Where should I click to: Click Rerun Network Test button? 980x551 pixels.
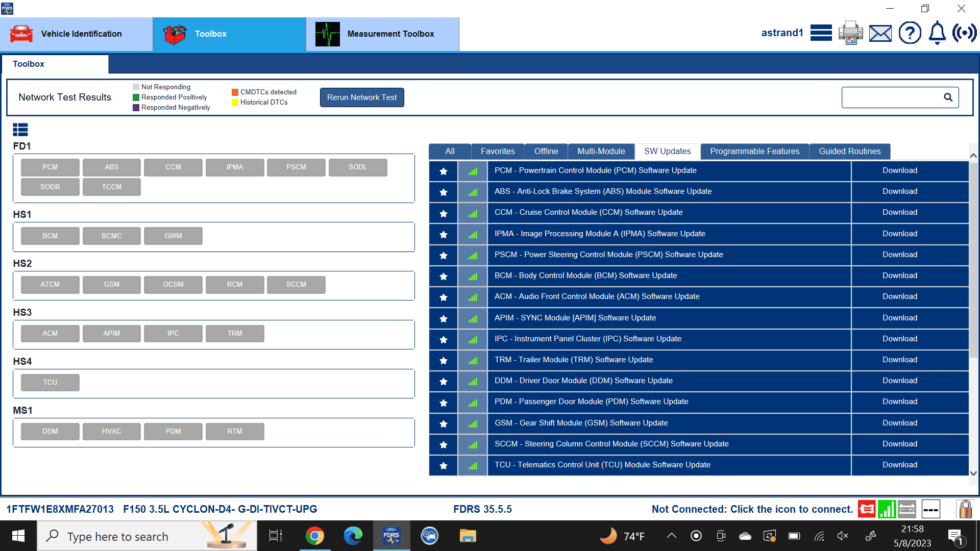tap(361, 97)
